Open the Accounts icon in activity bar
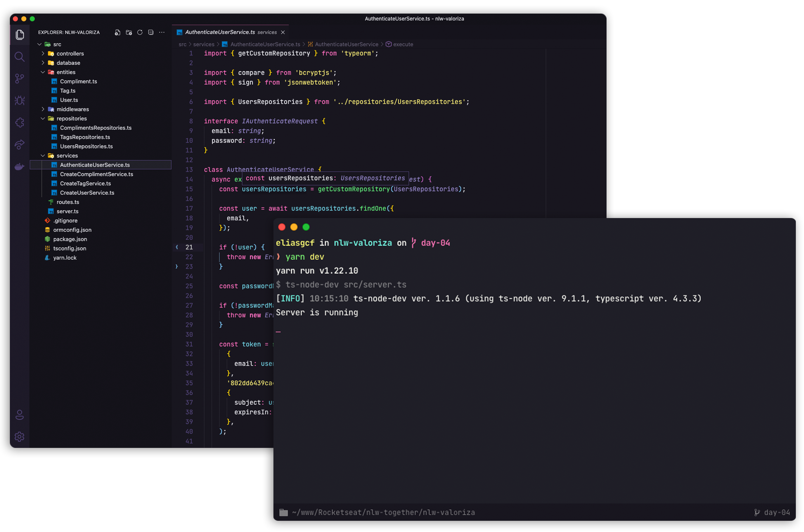 coord(19,415)
